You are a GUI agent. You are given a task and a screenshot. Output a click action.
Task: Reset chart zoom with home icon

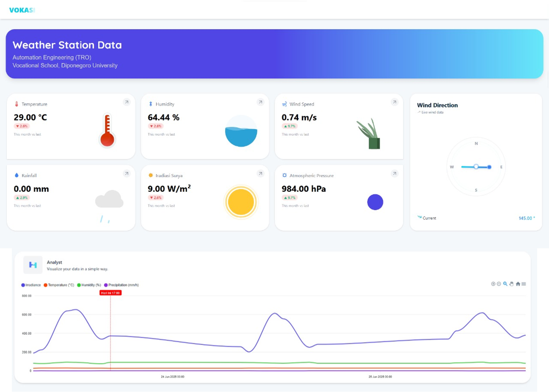coord(518,284)
